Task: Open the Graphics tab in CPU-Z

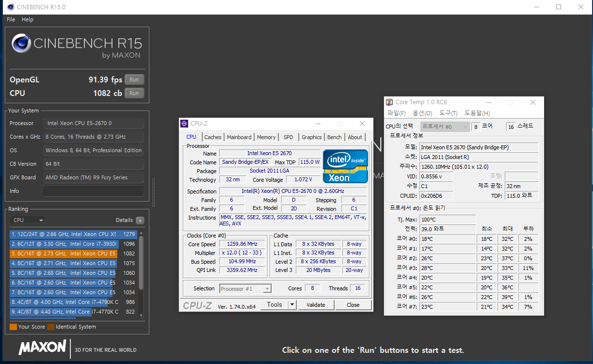Action: pos(312,137)
